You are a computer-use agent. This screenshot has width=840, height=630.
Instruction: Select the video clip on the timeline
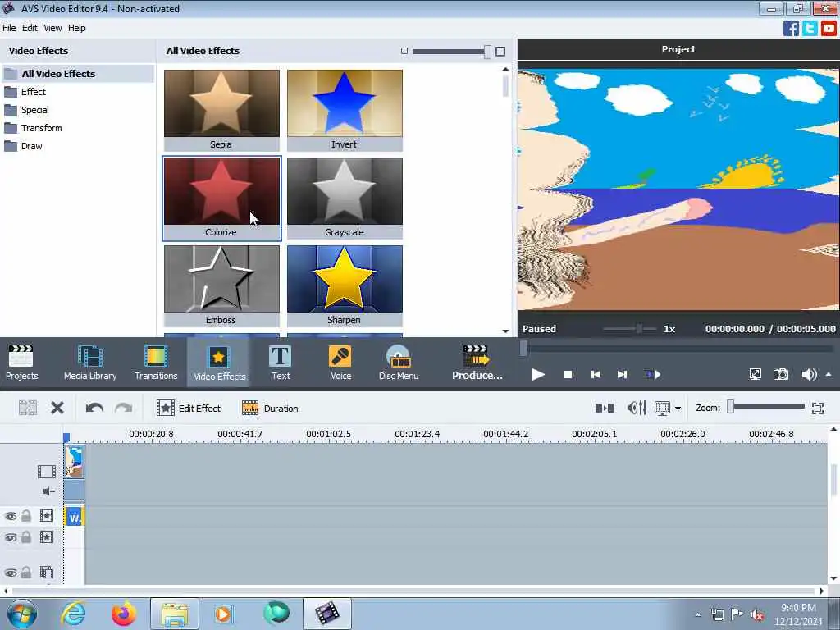[75, 462]
